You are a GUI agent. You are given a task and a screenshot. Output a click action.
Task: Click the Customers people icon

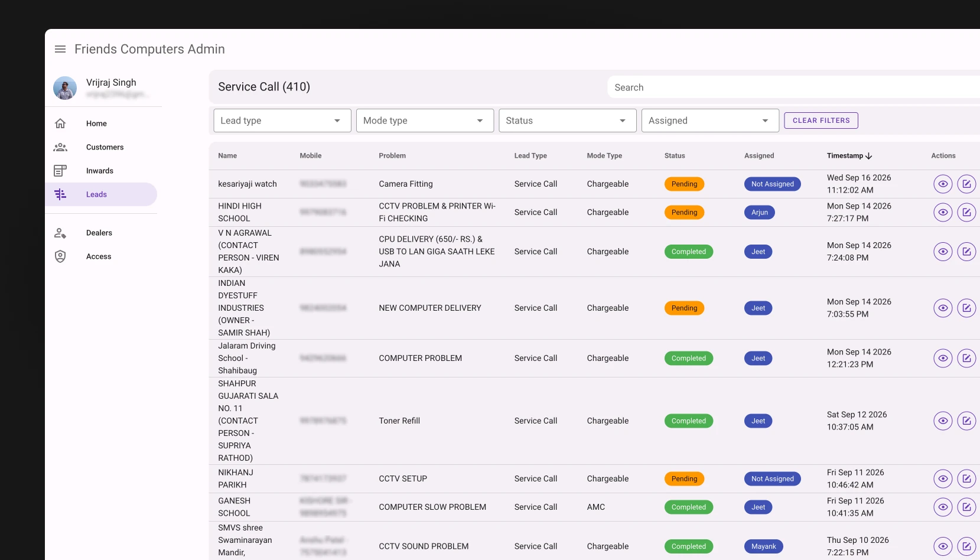tap(60, 147)
